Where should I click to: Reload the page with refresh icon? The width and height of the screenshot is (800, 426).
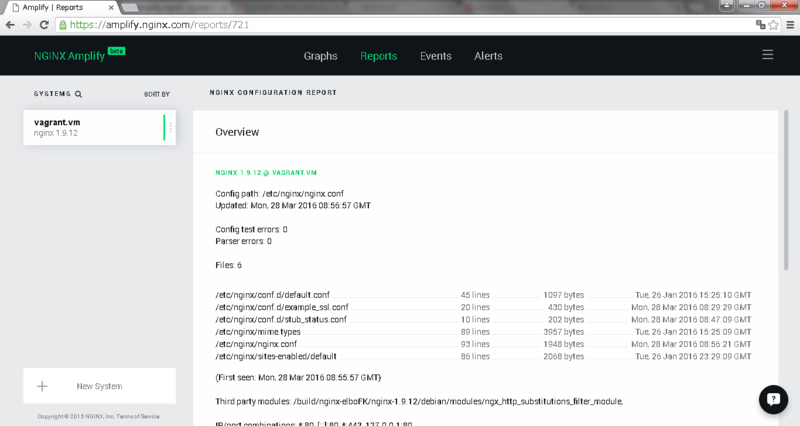coord(44,25)
